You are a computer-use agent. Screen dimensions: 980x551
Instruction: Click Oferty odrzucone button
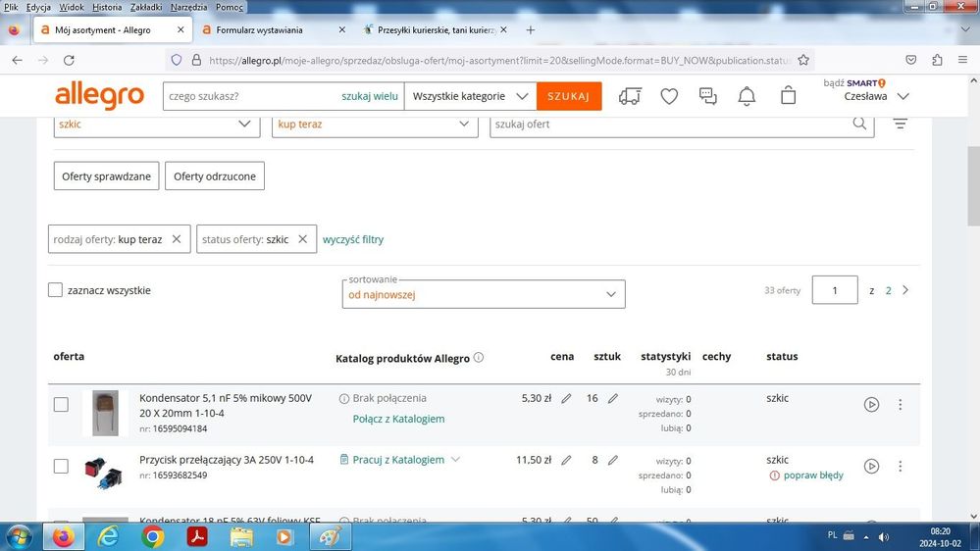pos(215,176)
